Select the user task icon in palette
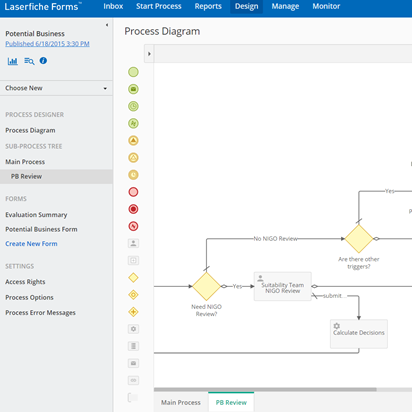Viewport: 412px width, 412px height. point(133,243)
